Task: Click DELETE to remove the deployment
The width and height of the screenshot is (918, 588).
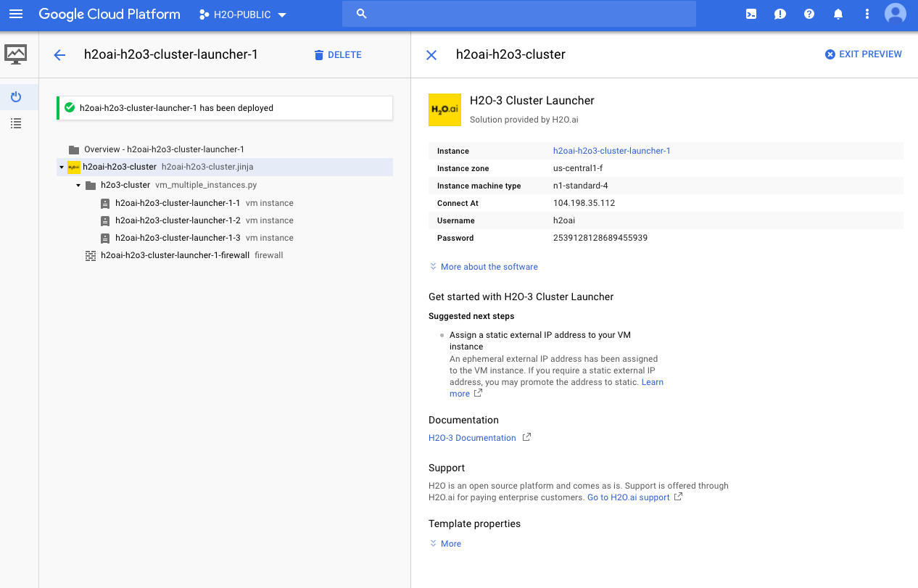Action: pos(337,54)
